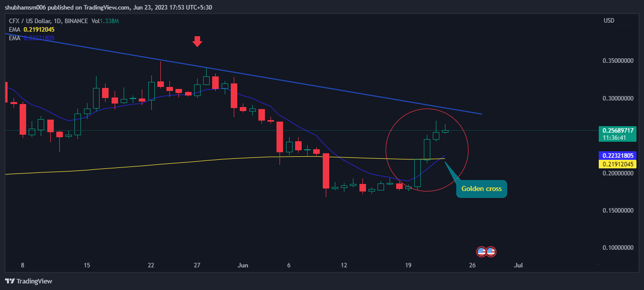
Task: Select the Golden cross callout label
Action: pyautogui.click(x=482, y=189)
